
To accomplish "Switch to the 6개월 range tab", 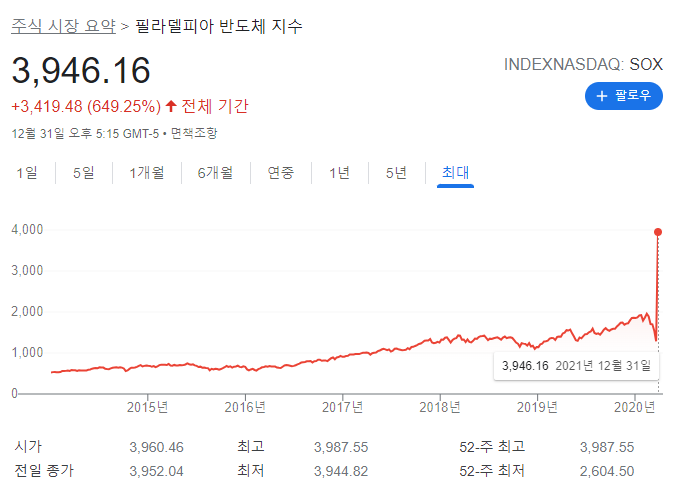I will pos(215,173).
